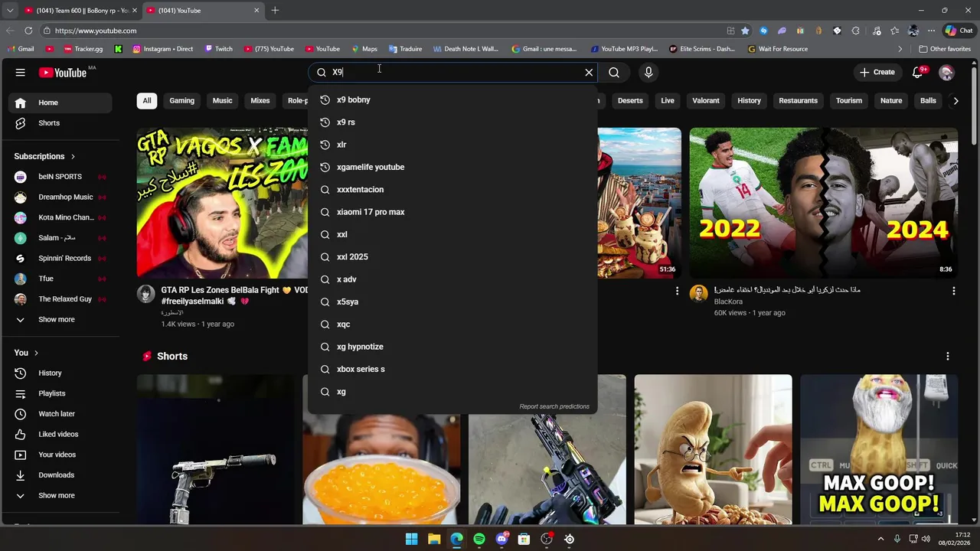This screenshot has height=551, width=980.
Task: Expand subscriptions with Show more
Action: point(60,320)
